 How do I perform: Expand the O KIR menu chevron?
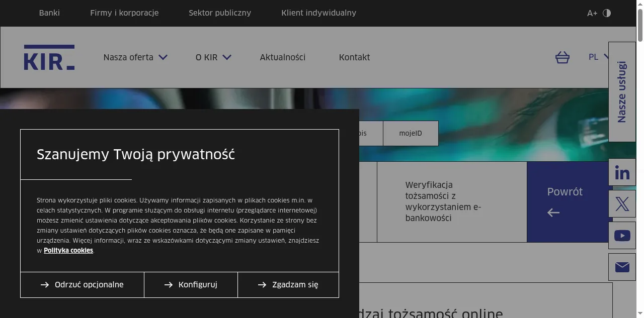tap(227, 57)
